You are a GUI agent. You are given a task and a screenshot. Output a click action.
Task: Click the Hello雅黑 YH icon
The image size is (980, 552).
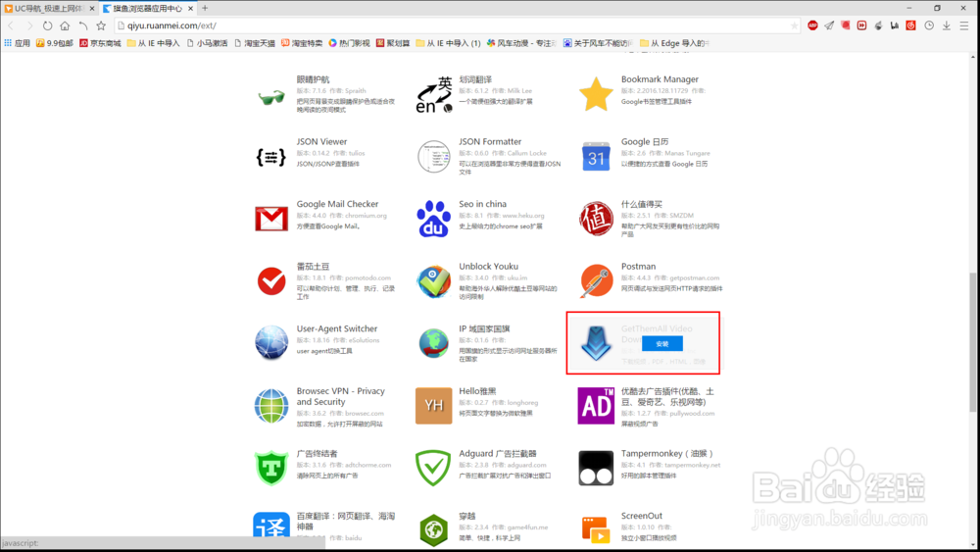pyautogui.click(x=434, y=406)
